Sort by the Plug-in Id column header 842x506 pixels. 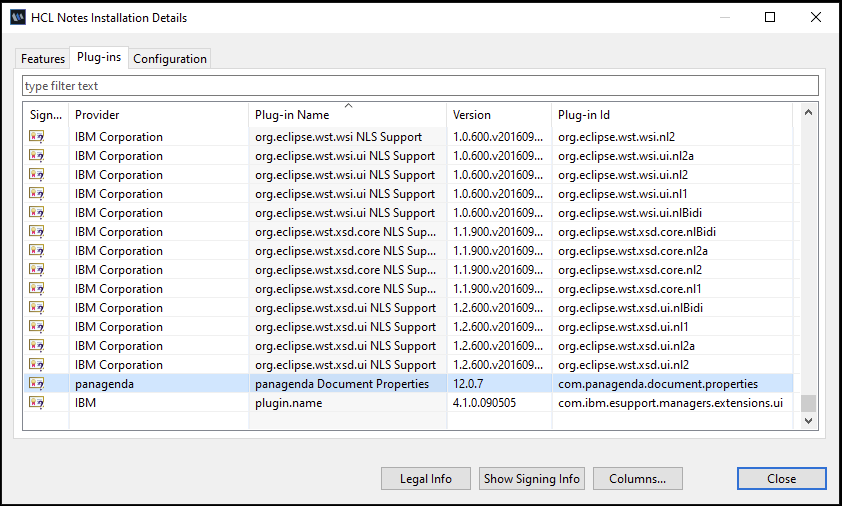coord(672,114)
